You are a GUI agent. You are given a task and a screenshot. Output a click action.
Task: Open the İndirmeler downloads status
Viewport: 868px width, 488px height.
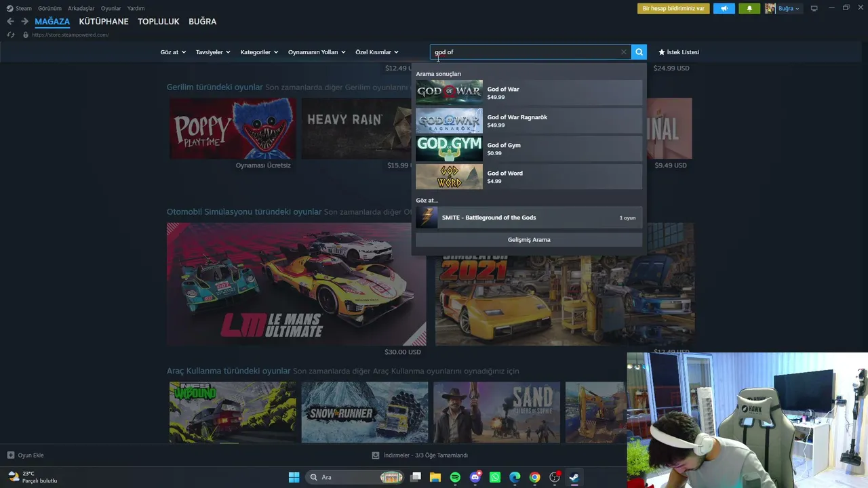click(x=420, y=455)
